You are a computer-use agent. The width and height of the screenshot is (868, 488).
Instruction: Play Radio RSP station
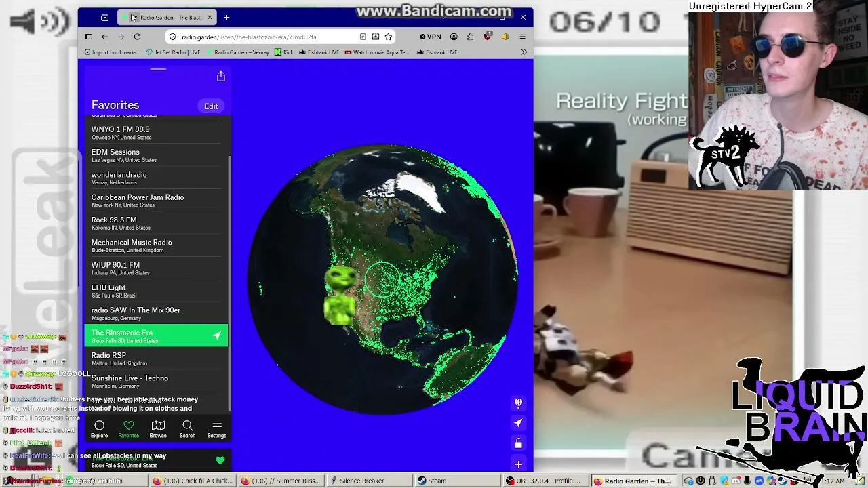tap(156, 359)
